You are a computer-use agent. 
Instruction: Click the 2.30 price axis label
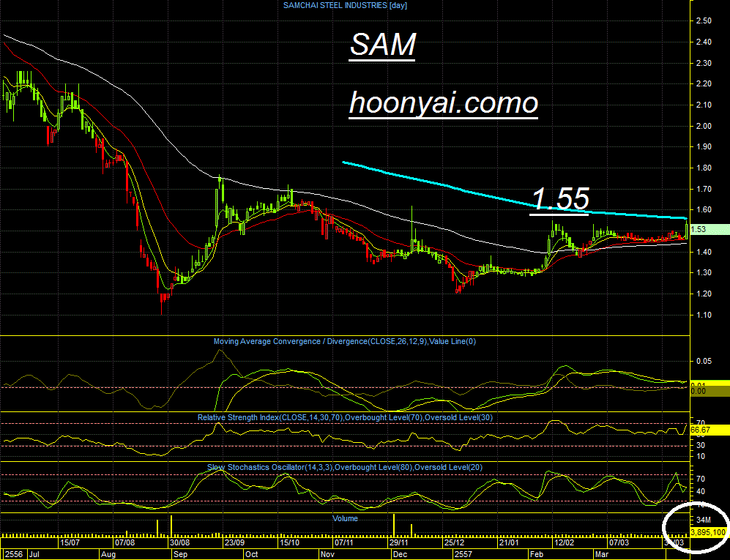pyautogui.click(x=704, y=63)
